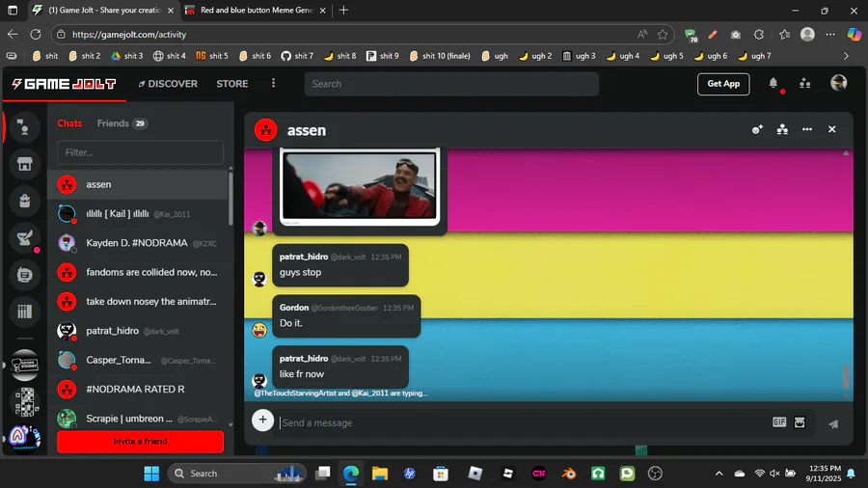Open the 'ugh 3' bookmark
The image size is (868, 488).
pyautogui.click(x=579, y=56)
